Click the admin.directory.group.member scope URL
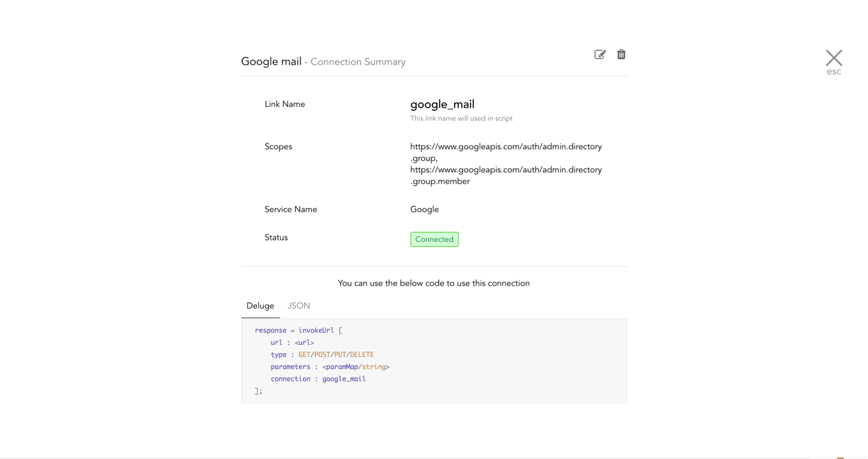The width and height of the screenshot is (868, 459). [x=506, y=175]
